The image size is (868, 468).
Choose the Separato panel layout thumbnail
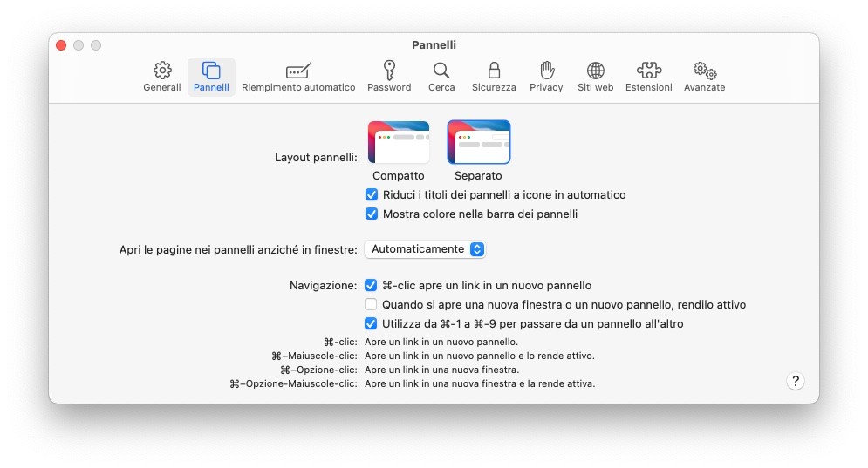tap(478, 143)
